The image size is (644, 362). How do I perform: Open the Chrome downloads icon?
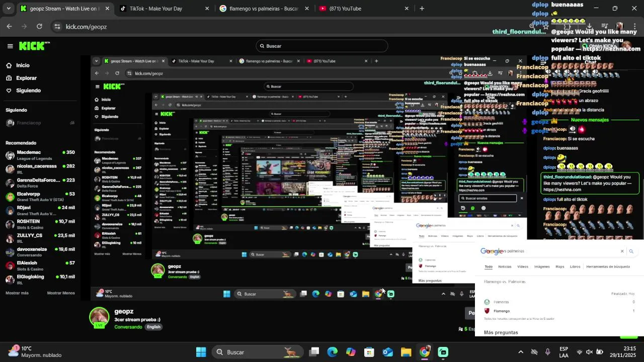pyautogui.click(x=589, y=27)
